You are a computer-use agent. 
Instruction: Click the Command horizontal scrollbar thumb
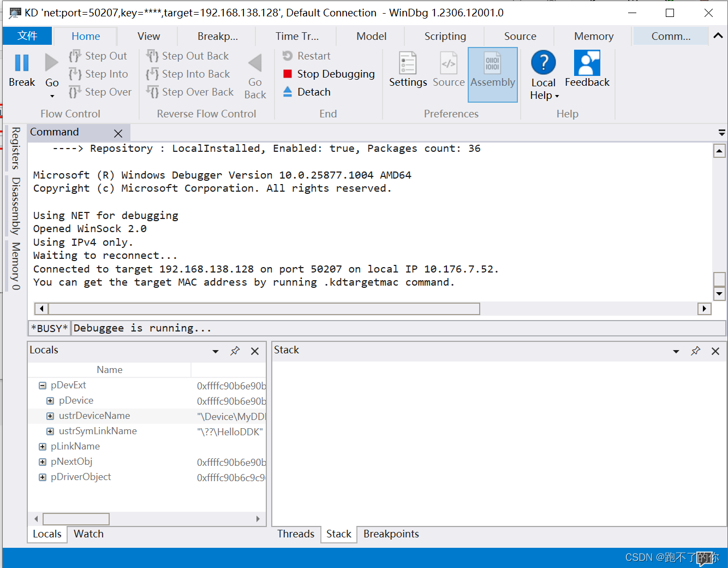264,309
